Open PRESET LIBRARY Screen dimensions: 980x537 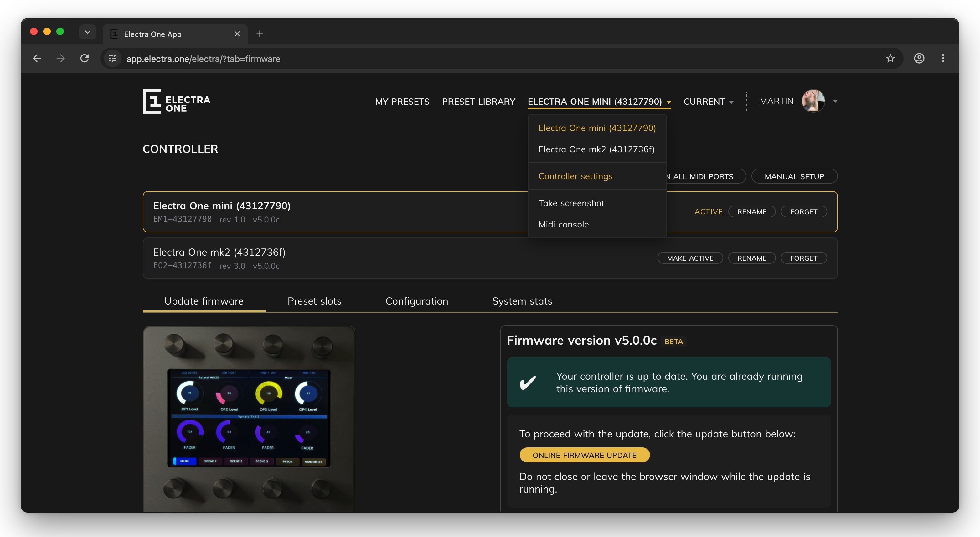pyautogui.click(x=479, y=102)
